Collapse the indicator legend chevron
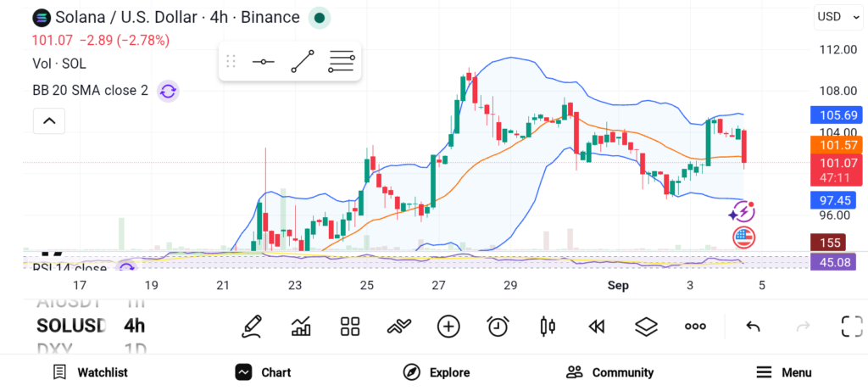 click(49, 120)
